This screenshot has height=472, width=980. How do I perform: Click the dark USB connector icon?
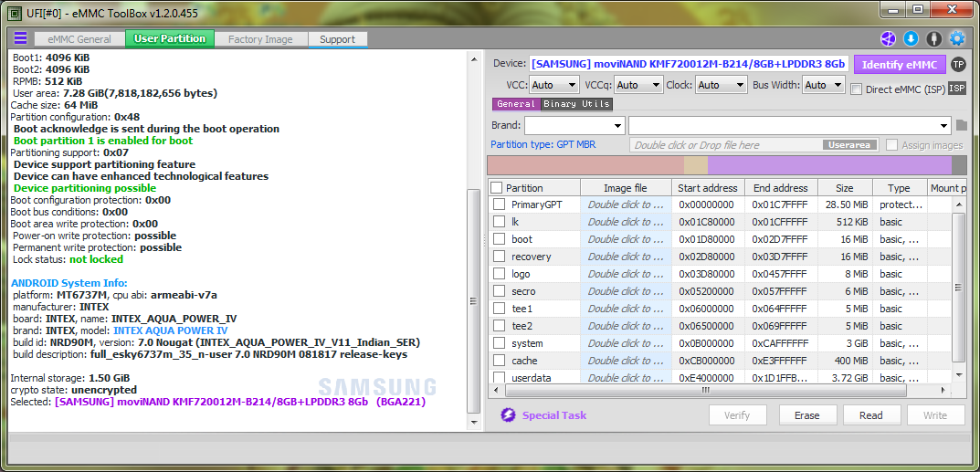pyautogui.click(x=933, y=38)
